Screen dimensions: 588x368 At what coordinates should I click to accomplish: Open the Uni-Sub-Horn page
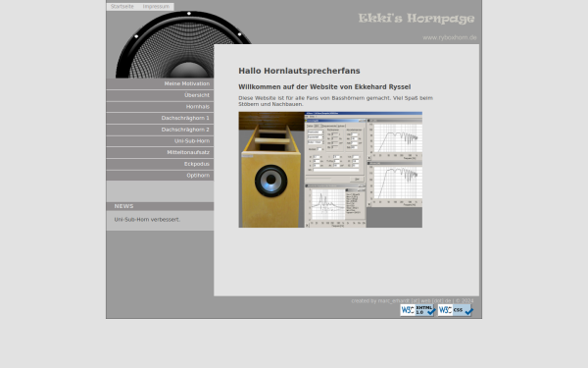pyautogui.click(x=160, y=141)
